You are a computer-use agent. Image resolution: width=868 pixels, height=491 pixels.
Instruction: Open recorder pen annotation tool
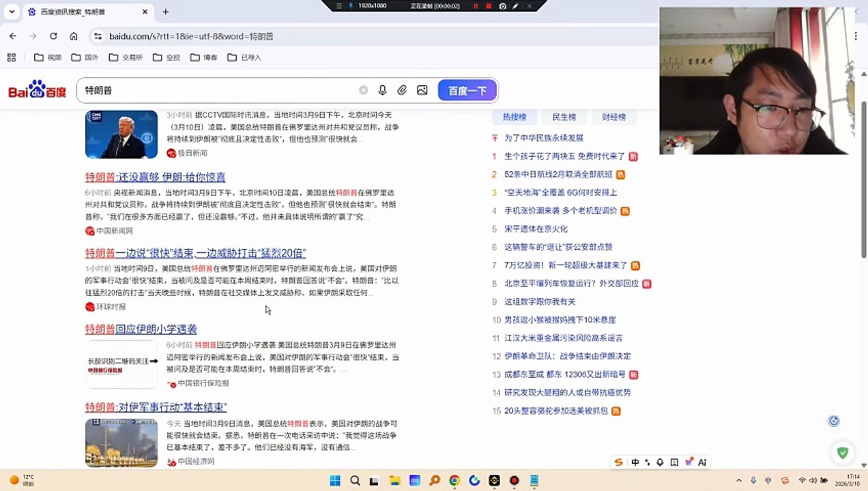pyautogui.click(x=515, y=5)
